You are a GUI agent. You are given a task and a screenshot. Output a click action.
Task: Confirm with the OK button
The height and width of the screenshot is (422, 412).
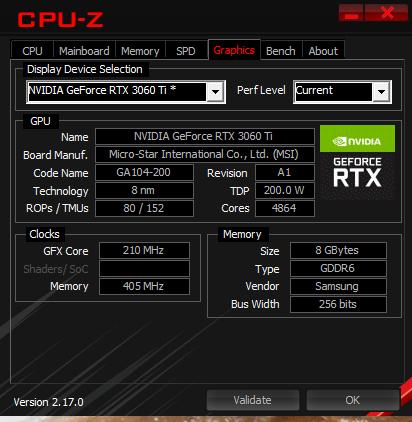click(352, 400)
